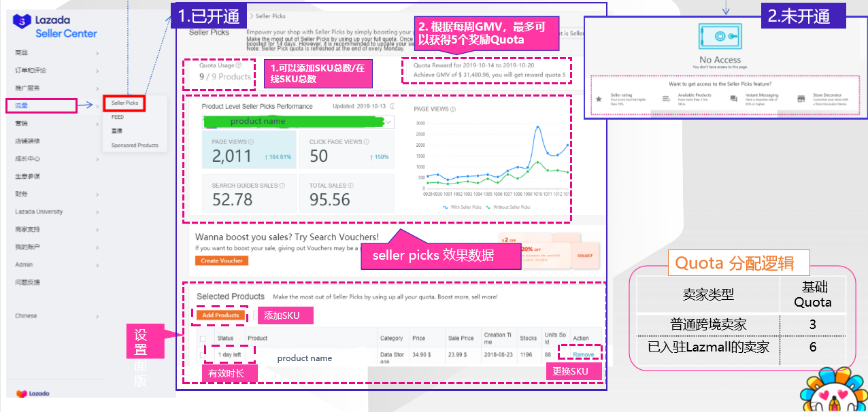Click the Instant Messaging chat icon
Viewport: 868px width, 412px height.
coord(733,99)
